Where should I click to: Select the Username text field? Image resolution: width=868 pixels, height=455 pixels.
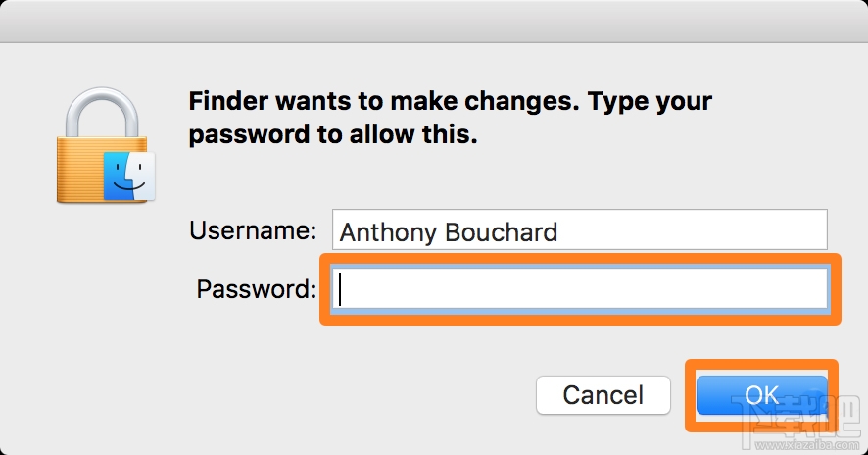pyautogui.click(x=580, y=229)
